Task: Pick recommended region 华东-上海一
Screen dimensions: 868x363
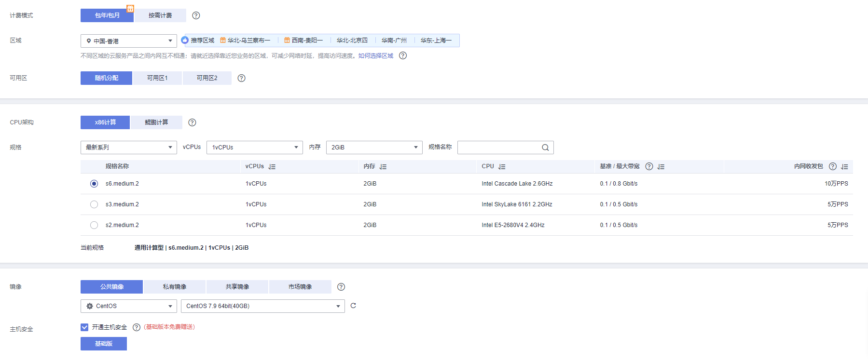Action: tap(436, 40)
